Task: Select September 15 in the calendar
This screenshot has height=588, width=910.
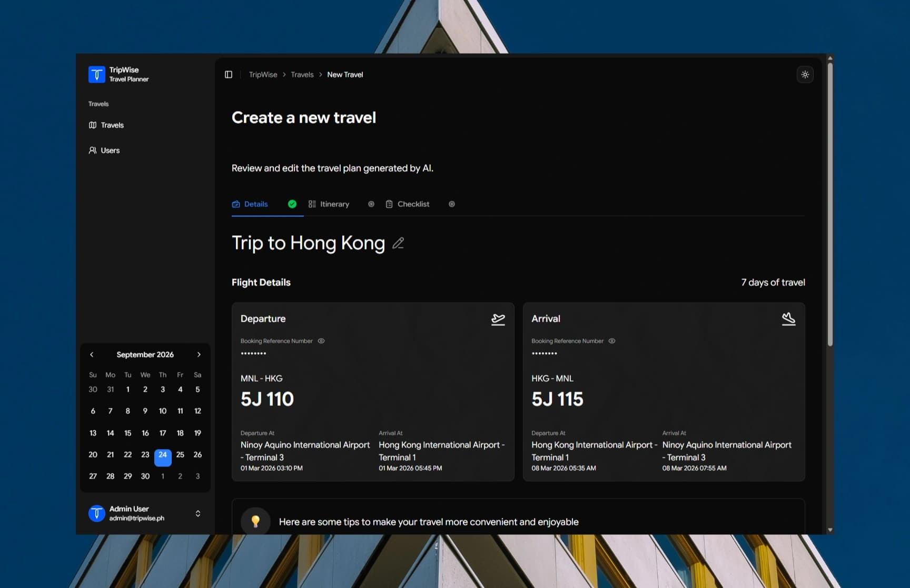Action: 128,433
